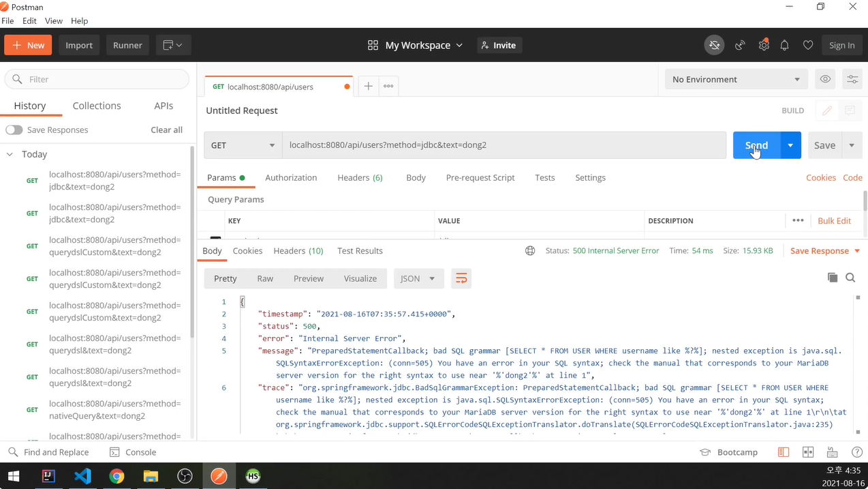Open Find and Replace
Viewport: 868px width, 489px height.
[x=48, y=452]
